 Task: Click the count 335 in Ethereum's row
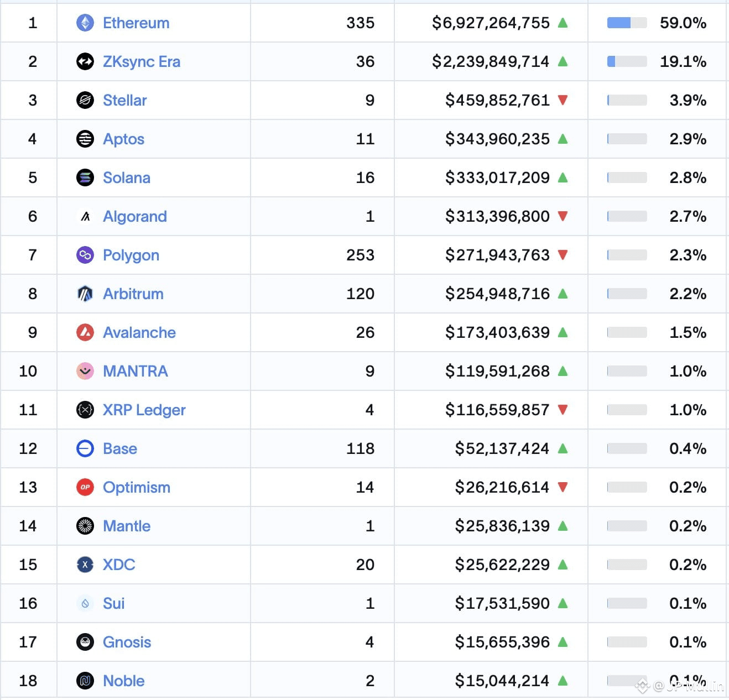361,23
